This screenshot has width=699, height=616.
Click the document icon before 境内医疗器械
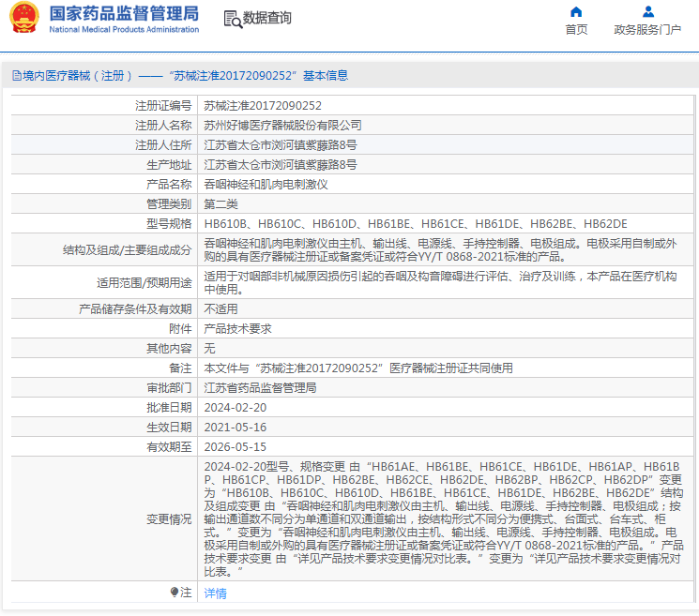pos(16,76)
